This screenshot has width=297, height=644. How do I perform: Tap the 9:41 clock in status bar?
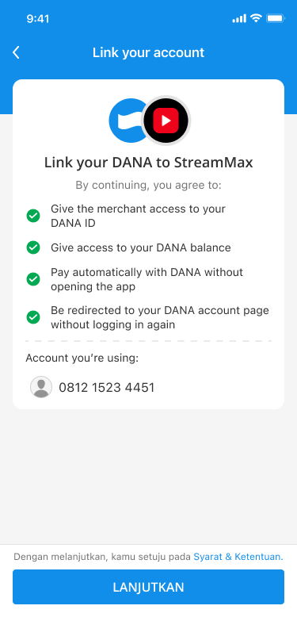click(x=38, y=18)
